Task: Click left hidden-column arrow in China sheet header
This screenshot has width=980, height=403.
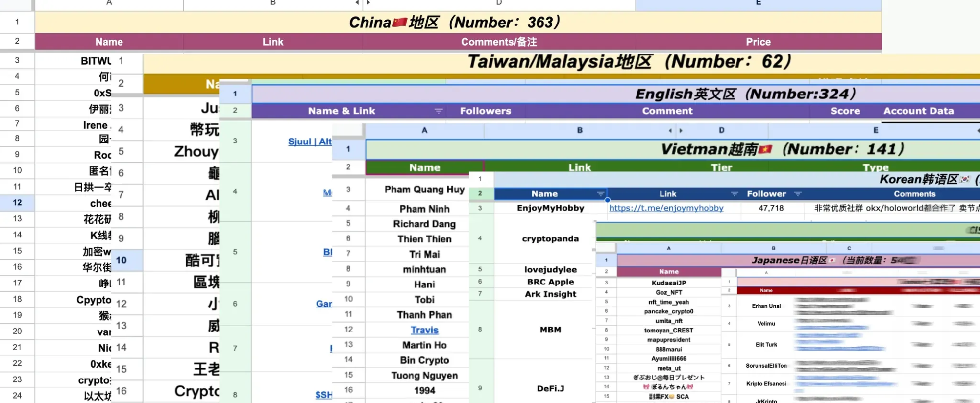Action: click(x=357, y=3)
